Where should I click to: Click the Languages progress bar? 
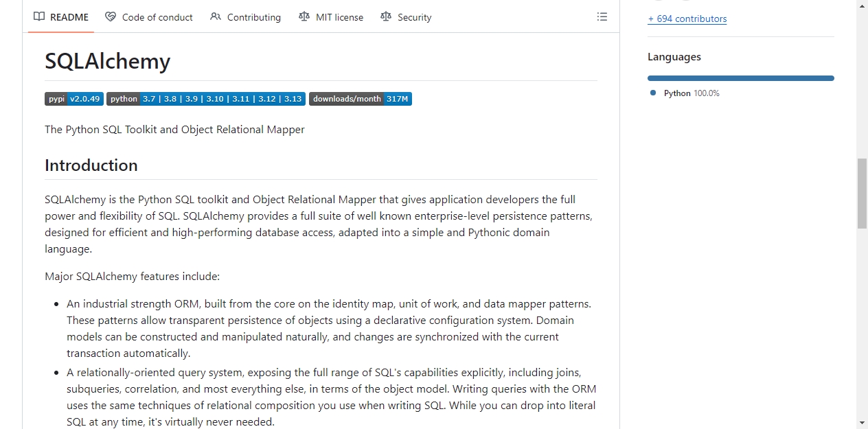click(741, 78)
